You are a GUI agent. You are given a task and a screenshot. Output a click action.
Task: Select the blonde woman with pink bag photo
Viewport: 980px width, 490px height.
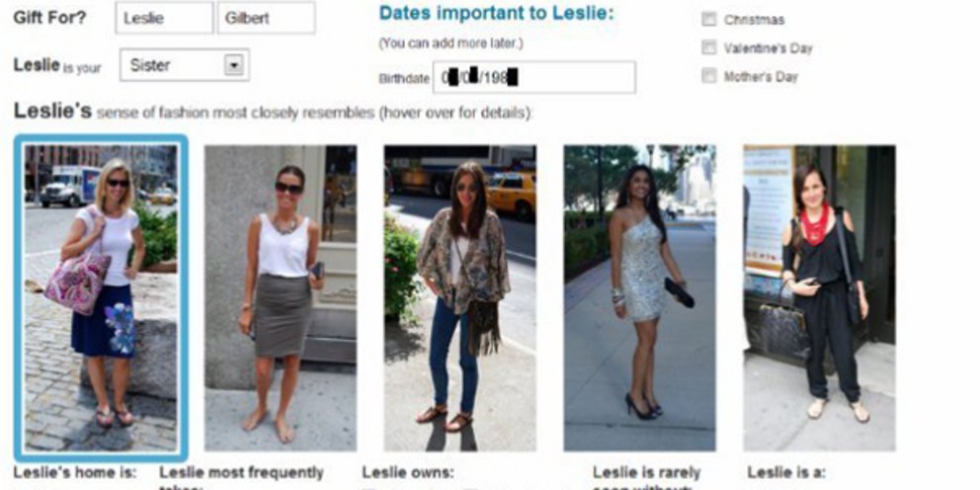(x=101, y=298)
